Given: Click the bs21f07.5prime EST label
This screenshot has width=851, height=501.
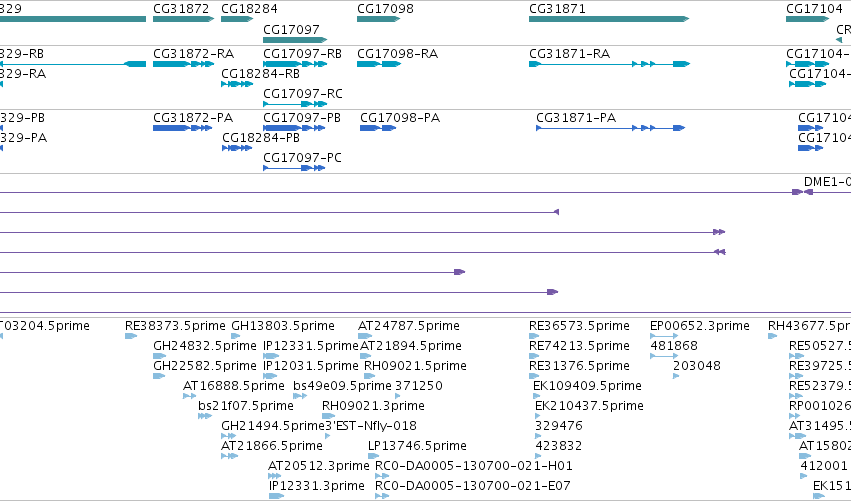Looking at the screenshot, I should [245, 406].
